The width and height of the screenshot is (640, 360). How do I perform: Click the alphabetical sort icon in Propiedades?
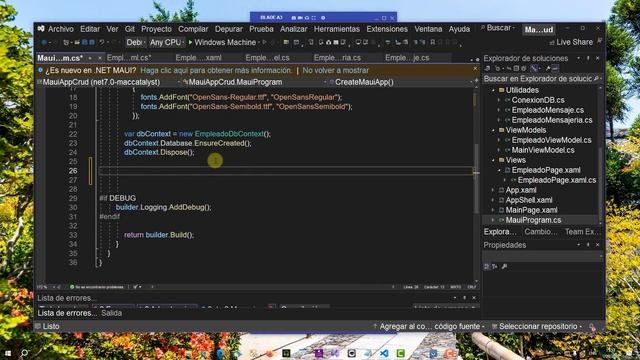pyautogui.click(x=495, y=267)
